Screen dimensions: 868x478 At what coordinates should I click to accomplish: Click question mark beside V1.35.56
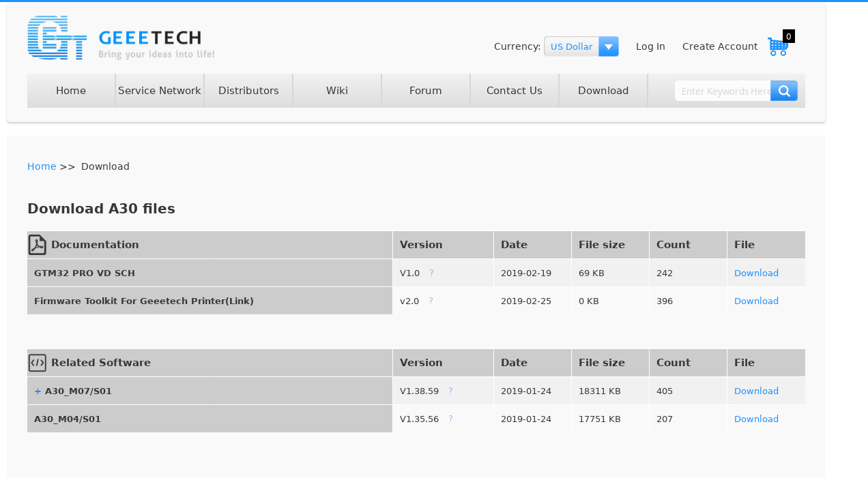tap(450, 419)
